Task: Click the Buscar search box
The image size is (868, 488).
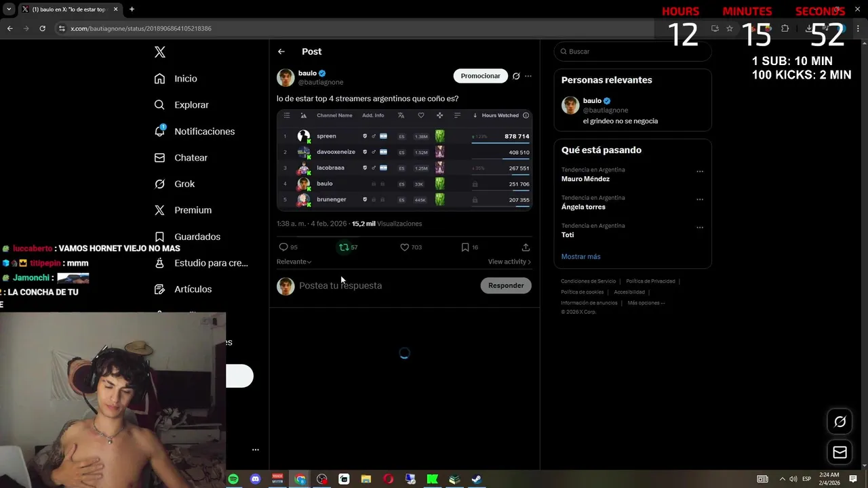Action: coord(633,52)
